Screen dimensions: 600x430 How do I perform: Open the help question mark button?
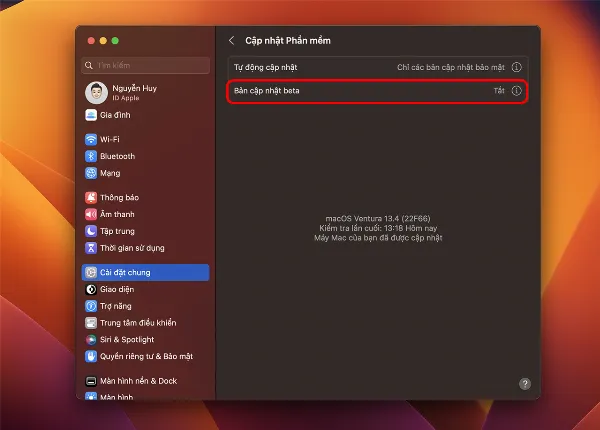click(525, 384)
